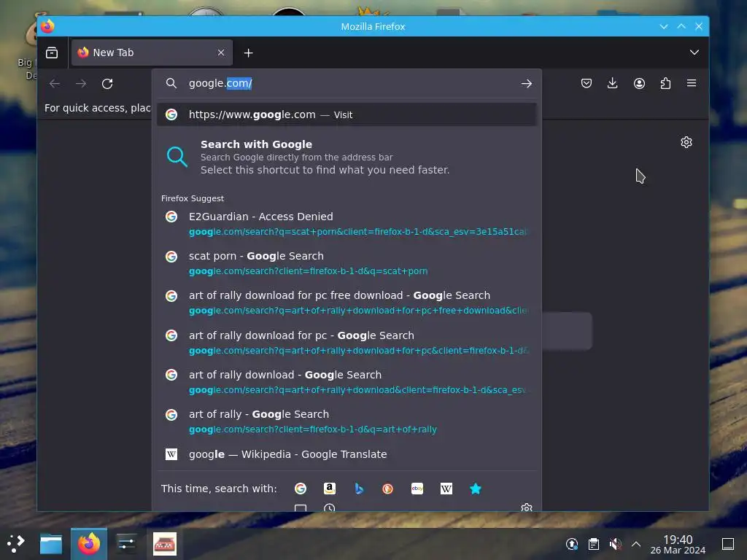Viewport: 747px width, 560px height.
Task: Open the Downloads panel
Action: (613, 83)
